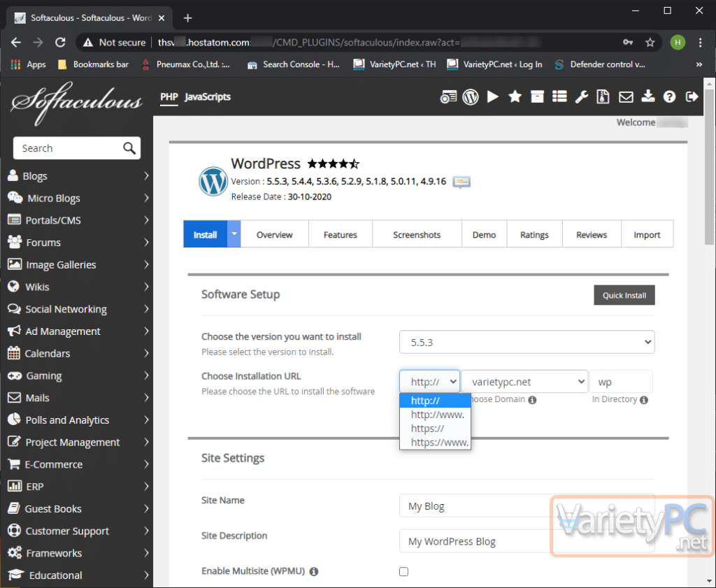Click the saved passwords key icon

(x=628, y=43)
